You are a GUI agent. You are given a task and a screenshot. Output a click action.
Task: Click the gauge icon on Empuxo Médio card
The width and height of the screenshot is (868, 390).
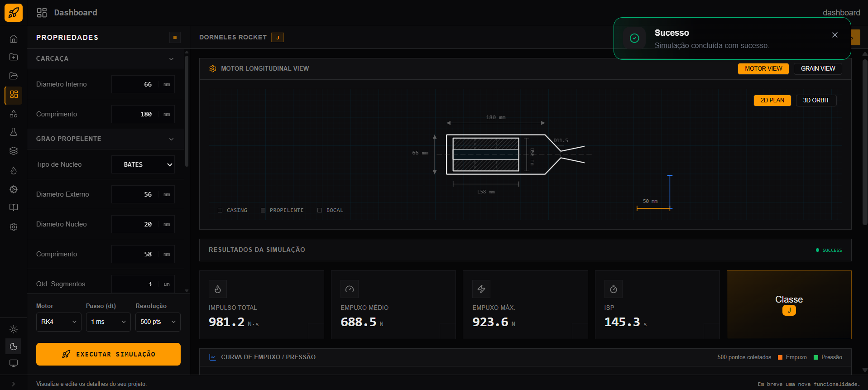[350, 289]
